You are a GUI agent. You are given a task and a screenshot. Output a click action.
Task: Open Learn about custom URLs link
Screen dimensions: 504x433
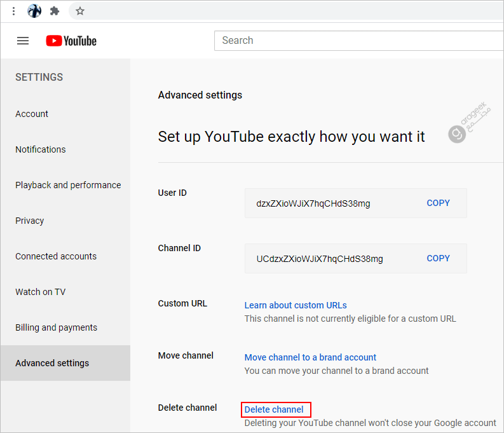click(296, 305)
